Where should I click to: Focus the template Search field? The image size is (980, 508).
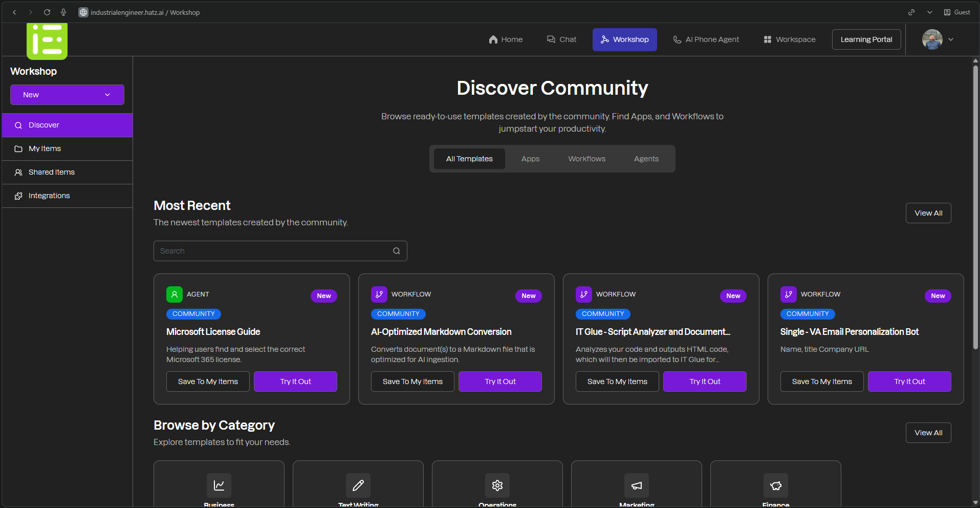(x=274, y=251)
